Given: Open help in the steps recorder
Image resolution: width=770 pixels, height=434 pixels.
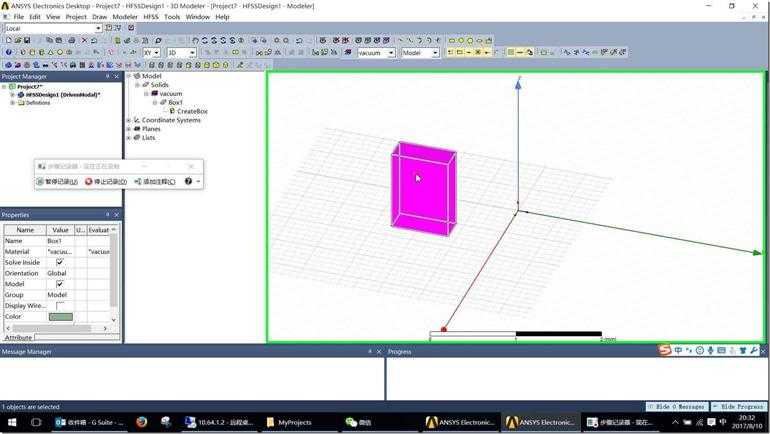Looking at the screenshot, I should pos(188,181).
